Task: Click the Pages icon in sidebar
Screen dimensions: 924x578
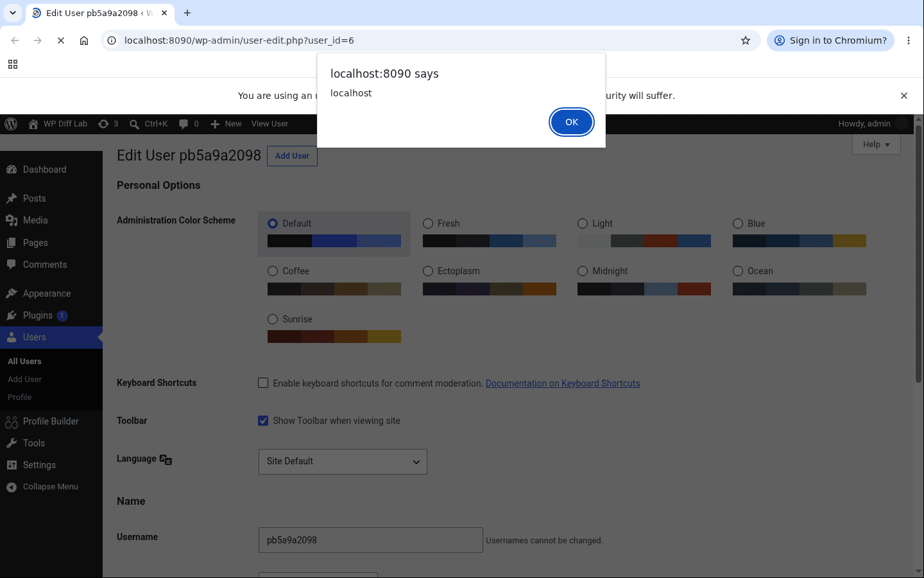Action: pyautogui.click(x=12, y=243)
